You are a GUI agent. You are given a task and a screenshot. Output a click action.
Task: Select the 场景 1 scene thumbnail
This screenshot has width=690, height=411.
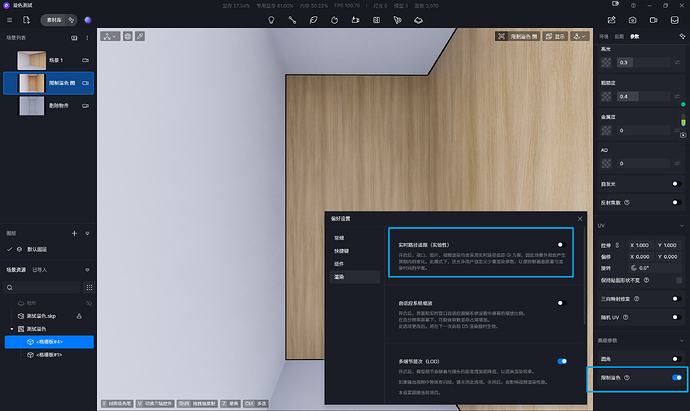[31, 60]
